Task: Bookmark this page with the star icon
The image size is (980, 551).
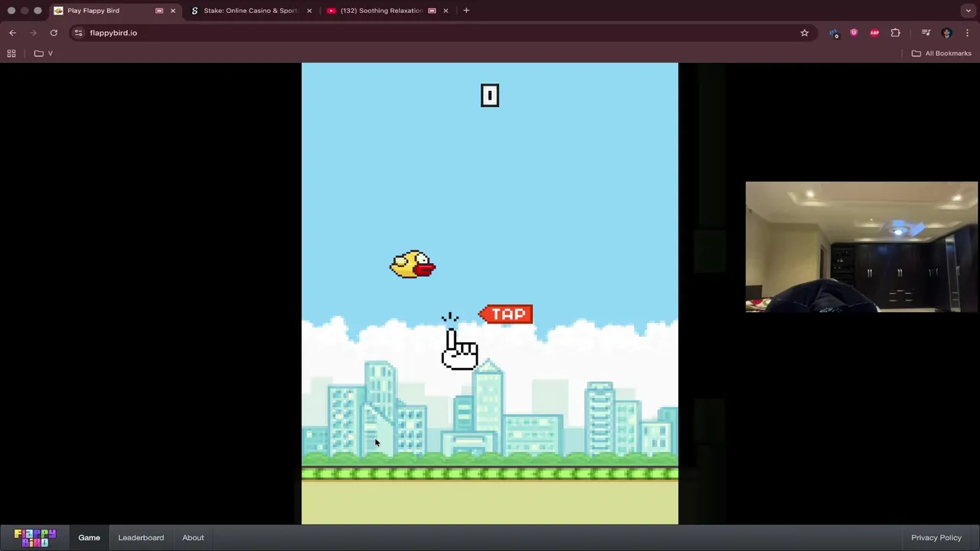Action: coord(805,33)
